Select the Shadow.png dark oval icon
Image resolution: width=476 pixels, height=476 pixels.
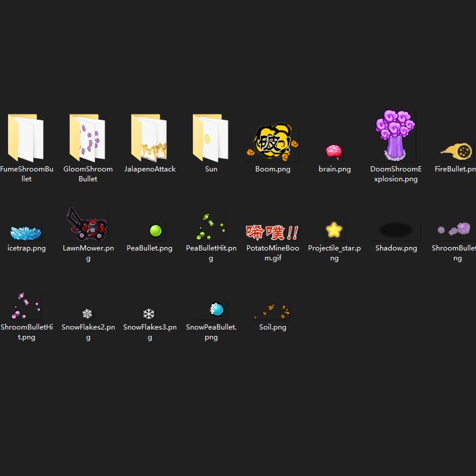click(396, 230)
